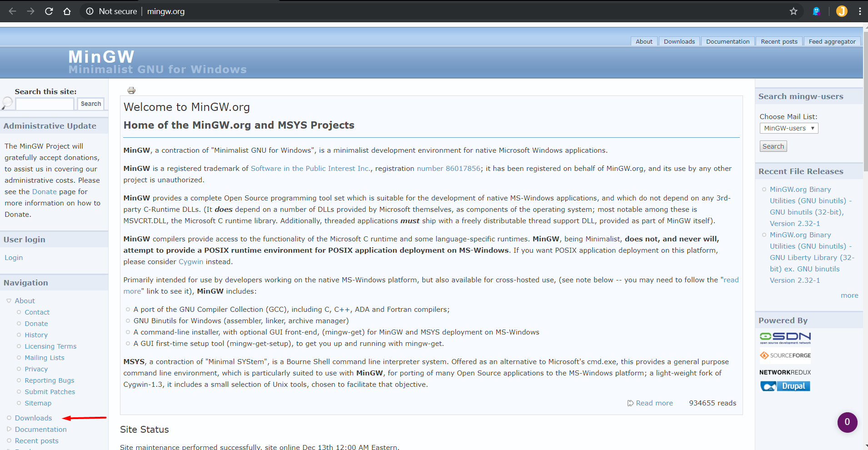Focus the site search text field
The image size is (868, 450).
45,104
